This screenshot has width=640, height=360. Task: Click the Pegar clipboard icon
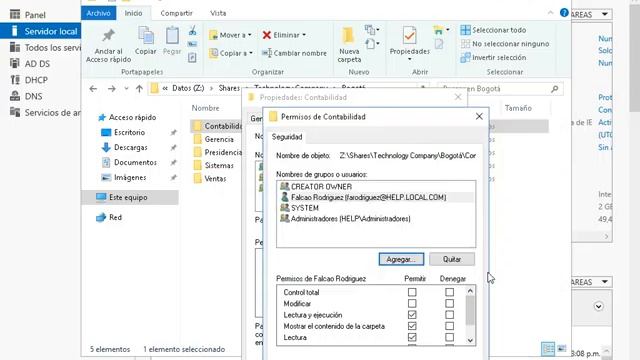click(x=172, y=36)
